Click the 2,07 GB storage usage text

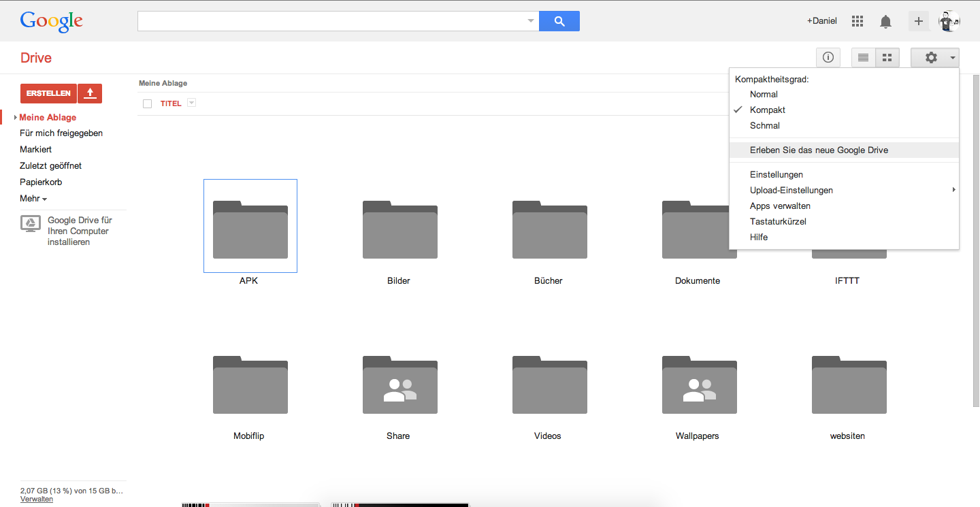[72, 490]
